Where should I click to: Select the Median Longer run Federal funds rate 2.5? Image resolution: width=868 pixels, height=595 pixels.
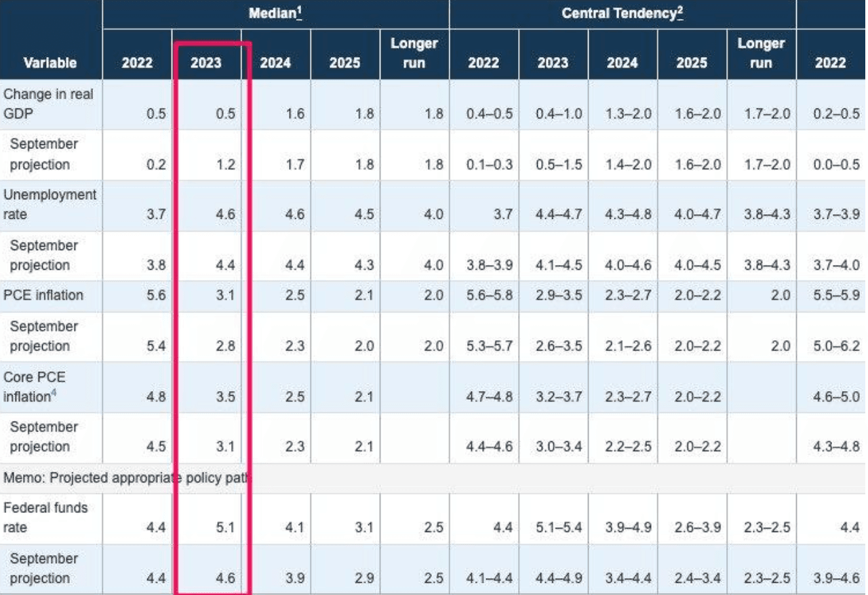pos(433,527)
